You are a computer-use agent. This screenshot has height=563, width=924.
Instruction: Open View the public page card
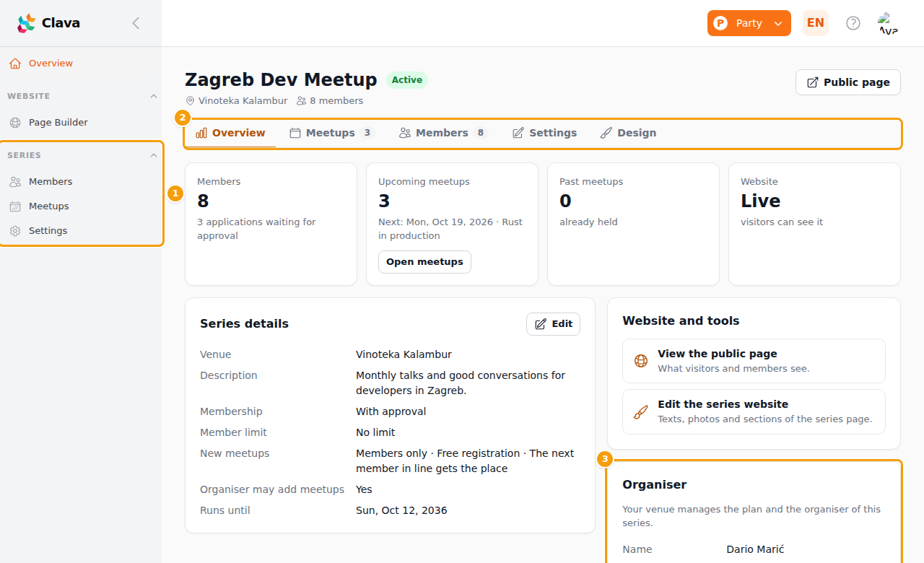(754, 361)
